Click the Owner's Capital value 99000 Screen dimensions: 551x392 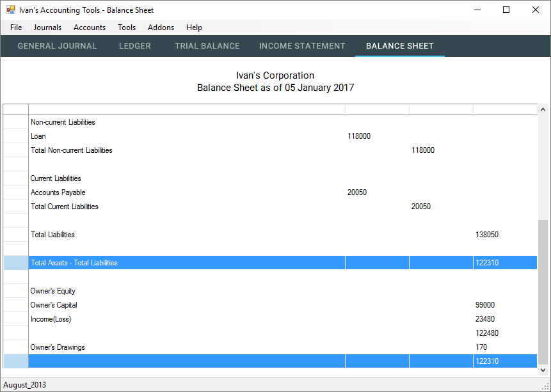click(x=485, y=305)
